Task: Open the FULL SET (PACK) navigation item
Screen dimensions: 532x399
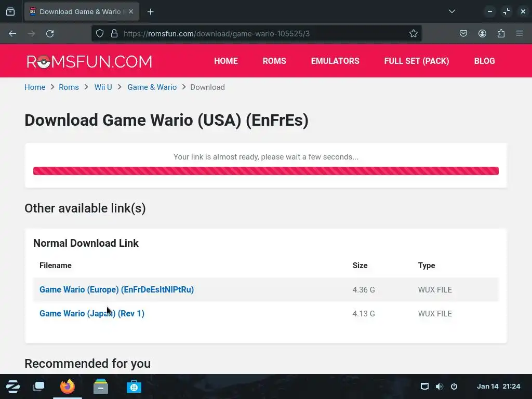Action: (x=417, y=61)
